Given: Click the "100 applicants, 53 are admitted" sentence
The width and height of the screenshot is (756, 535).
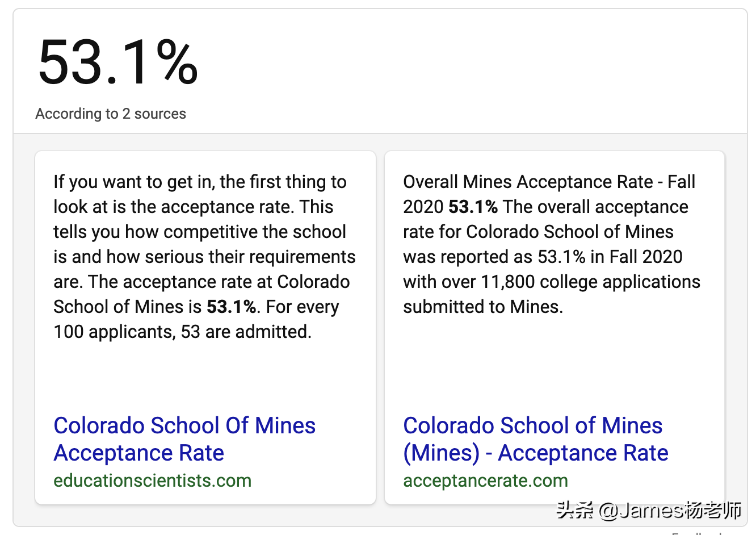Looking at the screenshot, I should 182,332.
